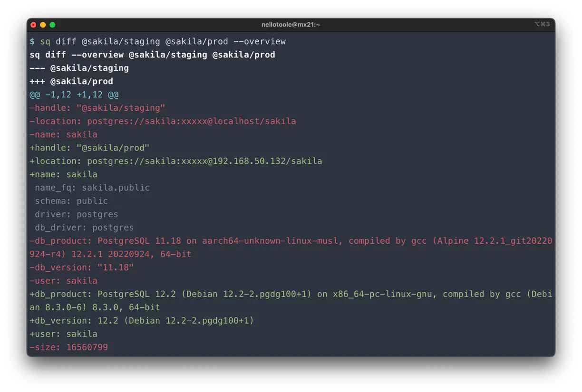This screenshot has height=392, width=582.
Task: Close the terminal window with red button
Action: (33, 25)
